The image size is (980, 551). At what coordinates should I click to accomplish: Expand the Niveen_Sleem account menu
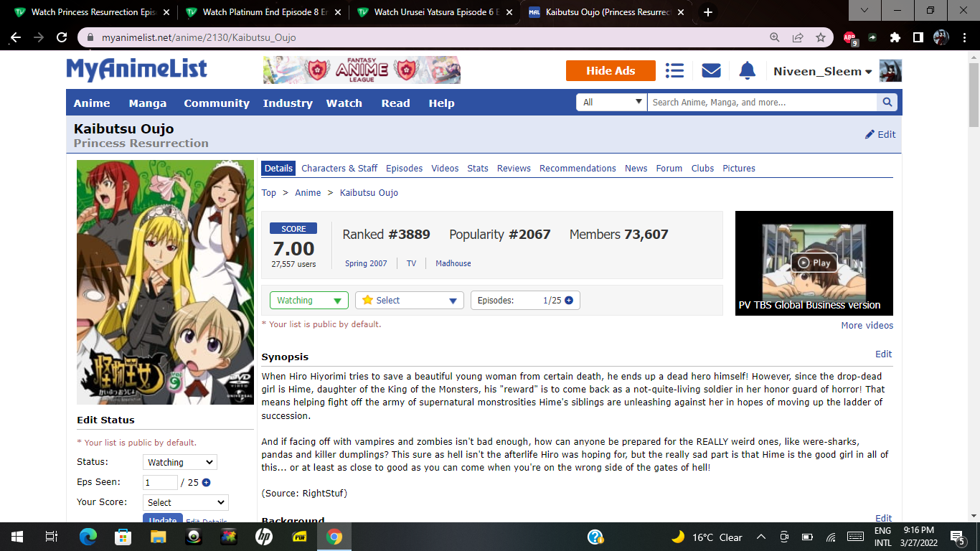822,71
